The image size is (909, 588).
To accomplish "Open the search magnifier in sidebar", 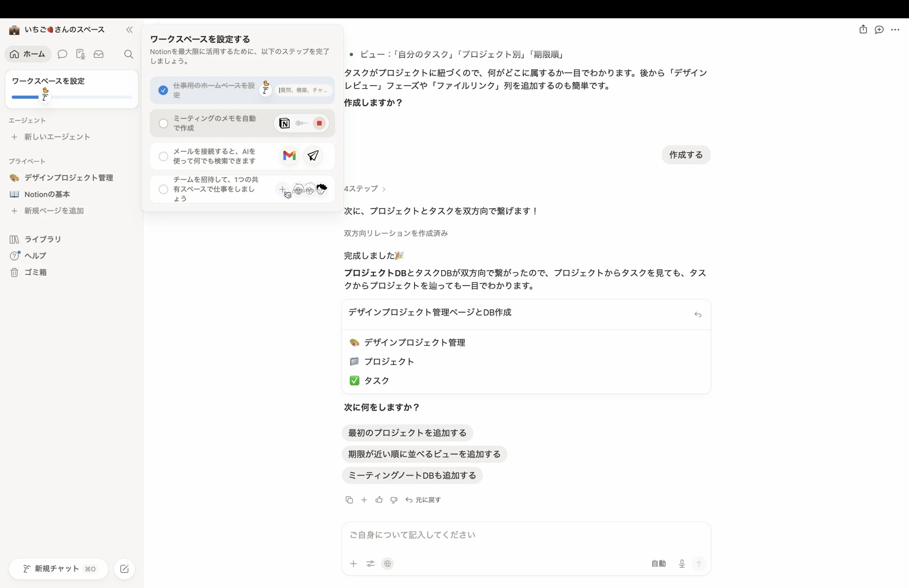I will tap(129, 54).
